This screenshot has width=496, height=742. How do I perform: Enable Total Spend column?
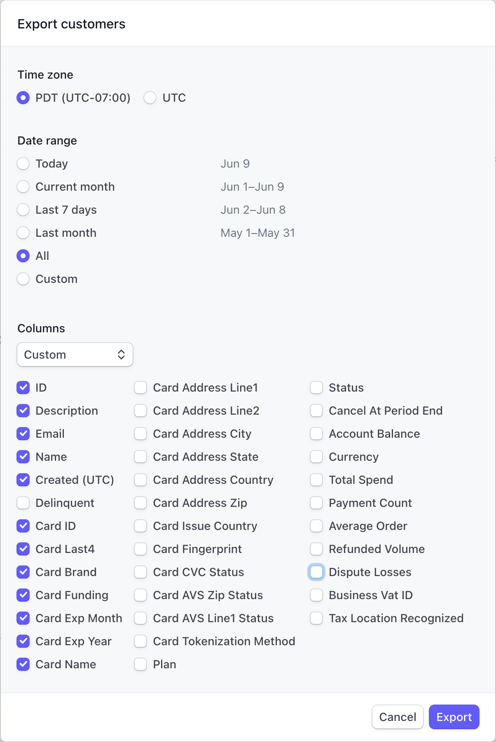pos(317,480)
